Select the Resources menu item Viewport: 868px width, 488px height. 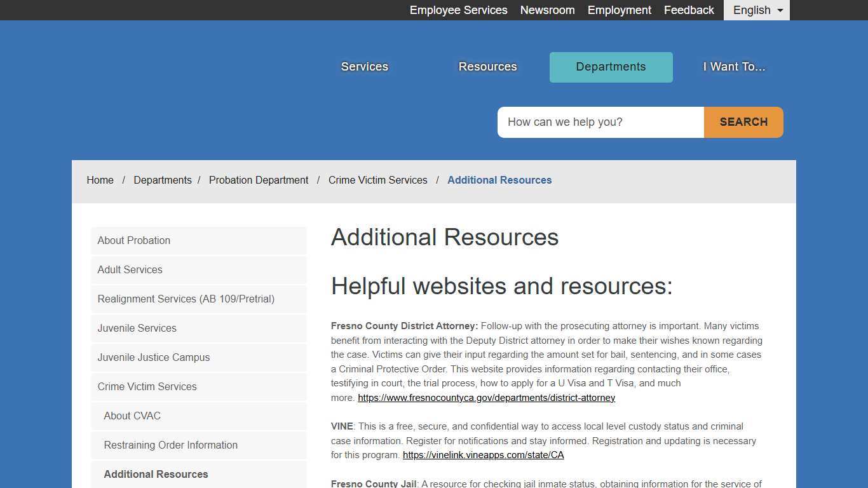[x=487, y=67]
